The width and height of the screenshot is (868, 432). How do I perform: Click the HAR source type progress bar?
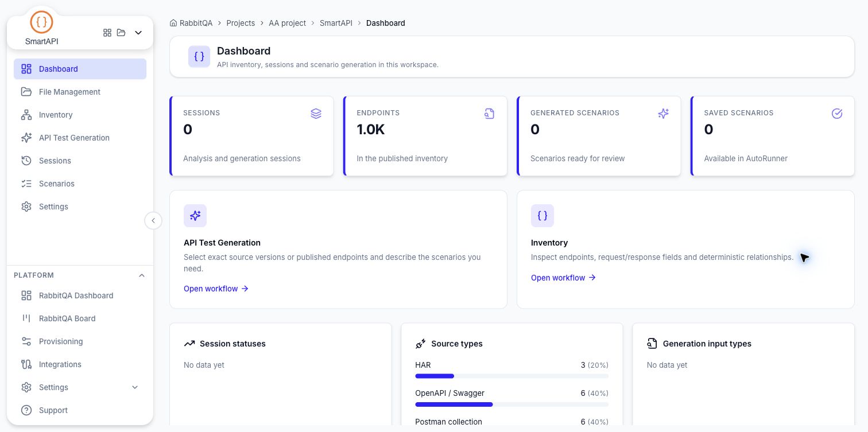[511, 376]
